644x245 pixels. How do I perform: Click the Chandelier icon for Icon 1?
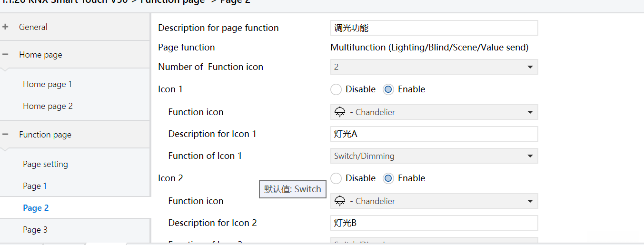(340, 112)
